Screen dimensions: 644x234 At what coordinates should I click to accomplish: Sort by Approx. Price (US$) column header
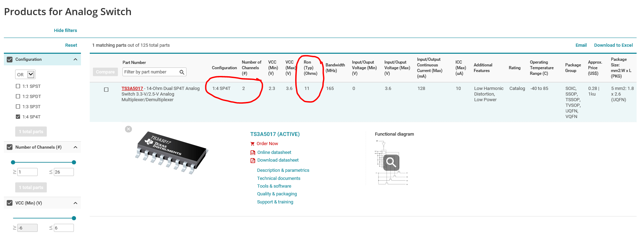(x=595, y=68)
